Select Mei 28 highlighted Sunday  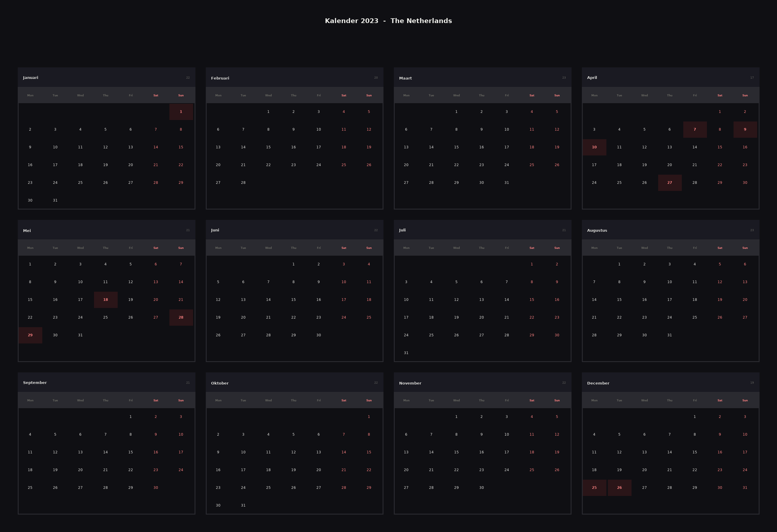[x=181, y=317]
